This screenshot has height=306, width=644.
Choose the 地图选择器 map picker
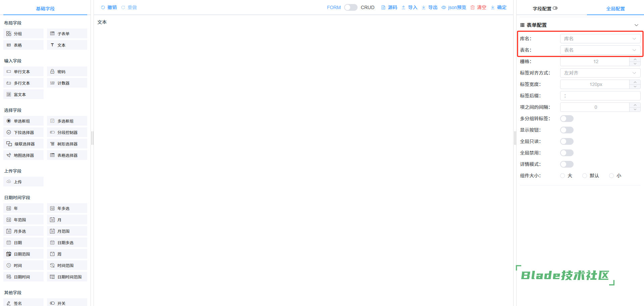[x=23, y=155]
